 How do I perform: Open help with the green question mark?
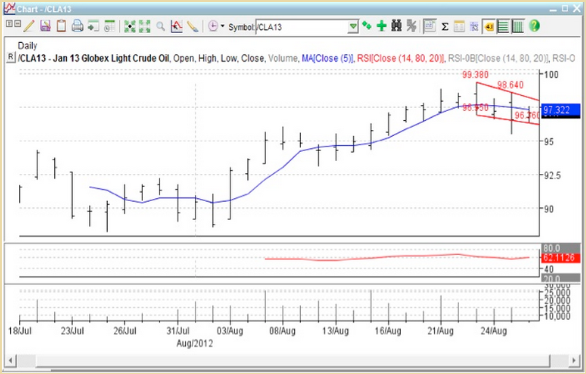(534, 26)
